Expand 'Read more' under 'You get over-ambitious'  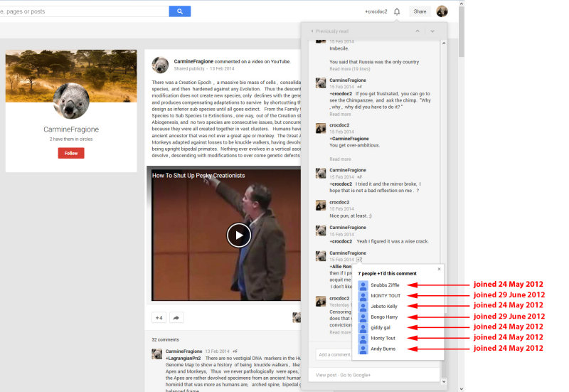340,159
